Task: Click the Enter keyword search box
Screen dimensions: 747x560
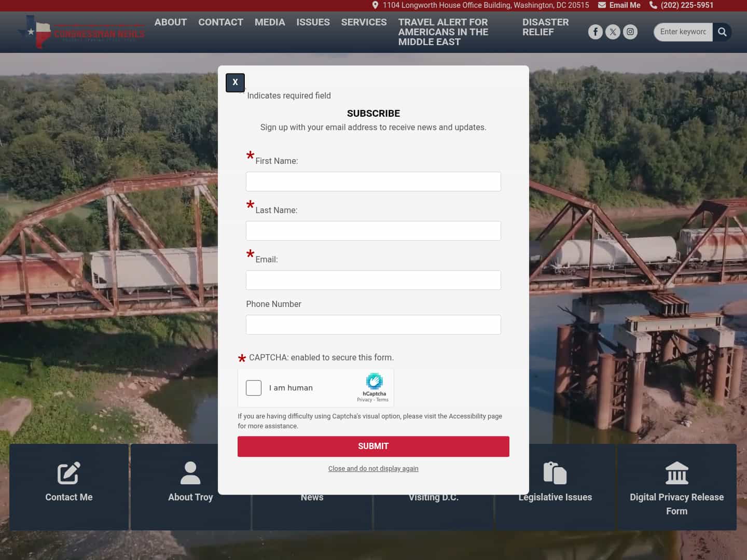Action: 683,32
